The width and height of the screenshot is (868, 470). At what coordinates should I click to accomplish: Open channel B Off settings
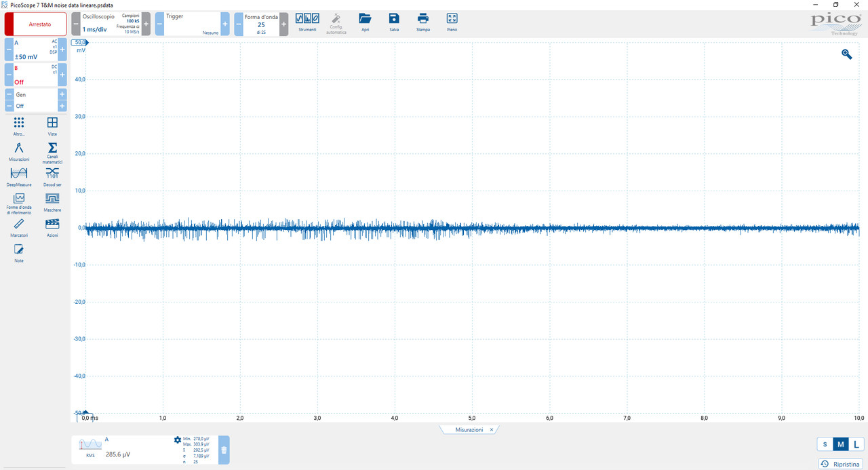(x=35, y=75)
